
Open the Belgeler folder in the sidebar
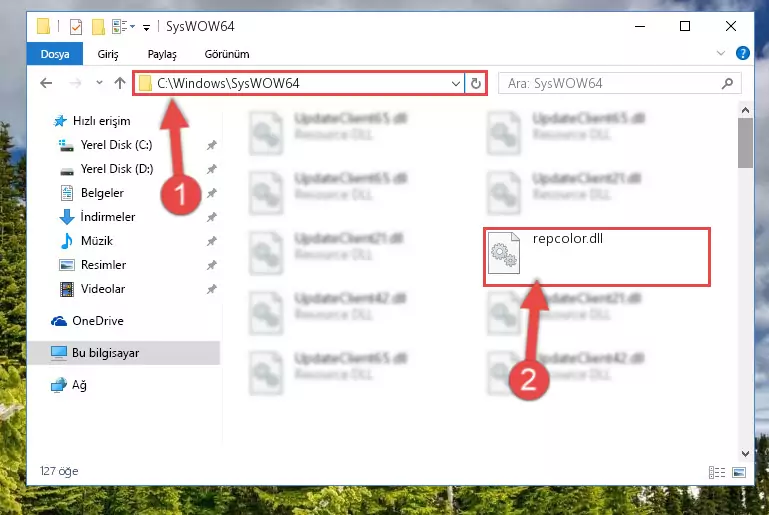click(92, 193)
